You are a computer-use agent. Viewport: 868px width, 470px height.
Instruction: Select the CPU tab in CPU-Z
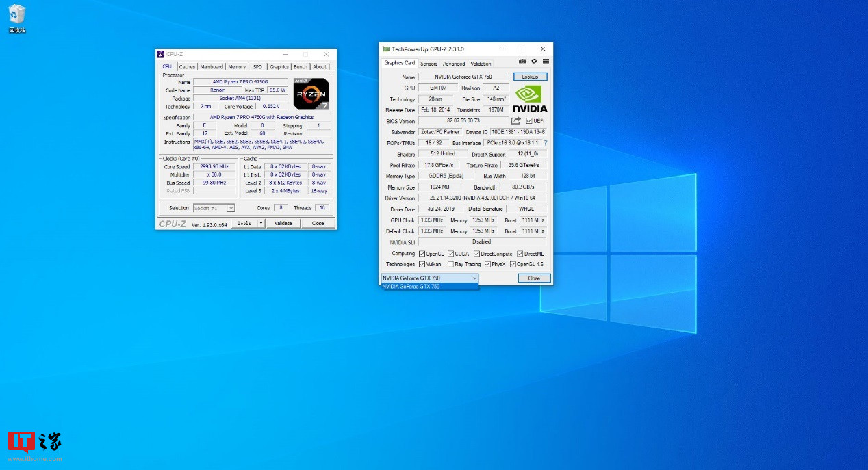pos(167,66)
